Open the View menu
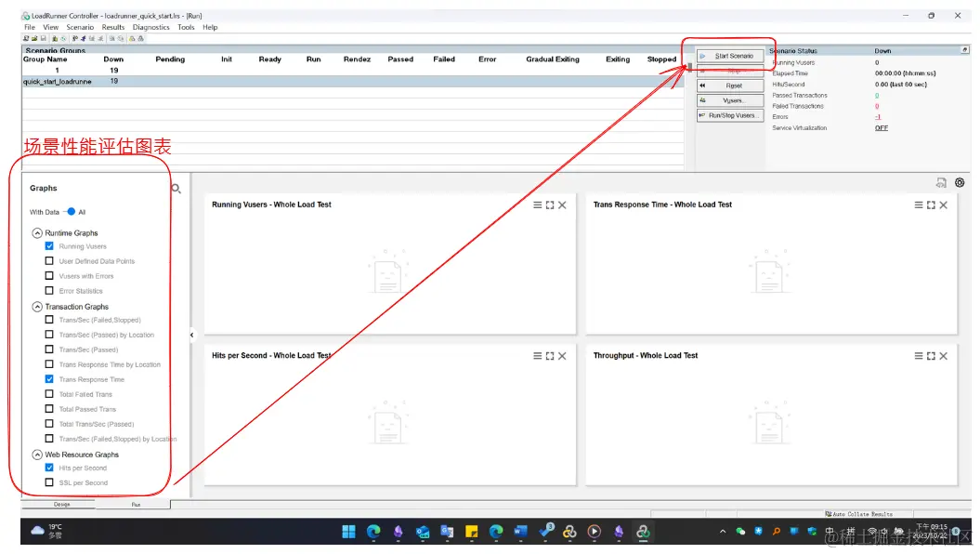Screen dimensions: 980x554 [x=50, y=28]
